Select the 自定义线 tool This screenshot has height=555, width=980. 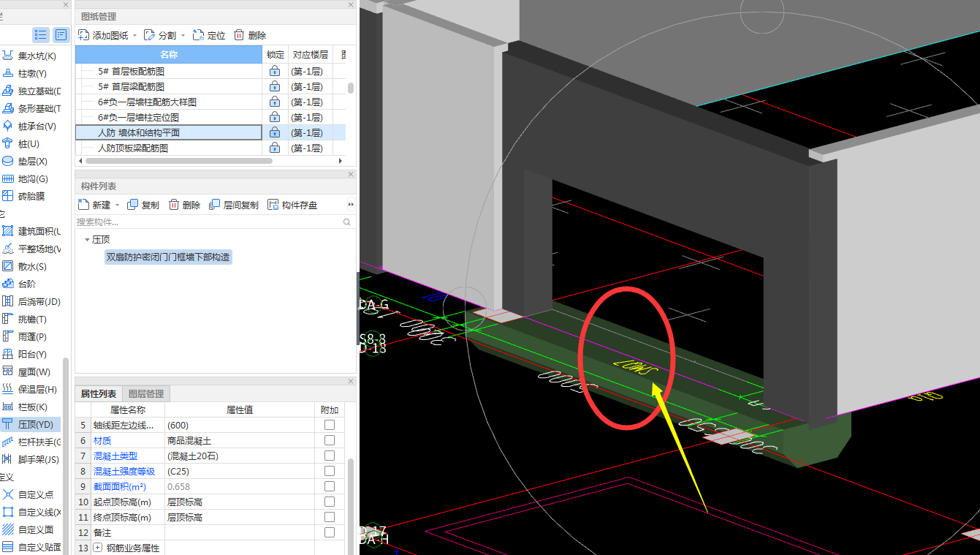(32, 512)
